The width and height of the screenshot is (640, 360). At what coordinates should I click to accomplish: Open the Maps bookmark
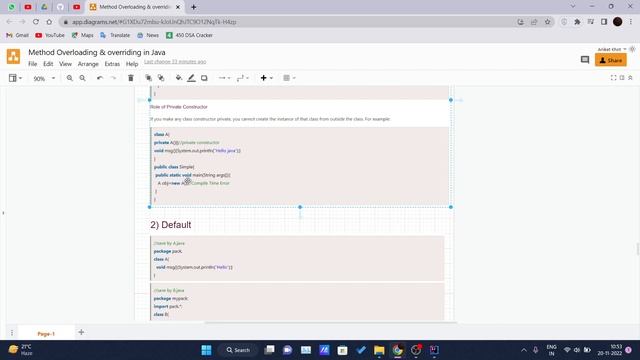click(x=82, y=36)
